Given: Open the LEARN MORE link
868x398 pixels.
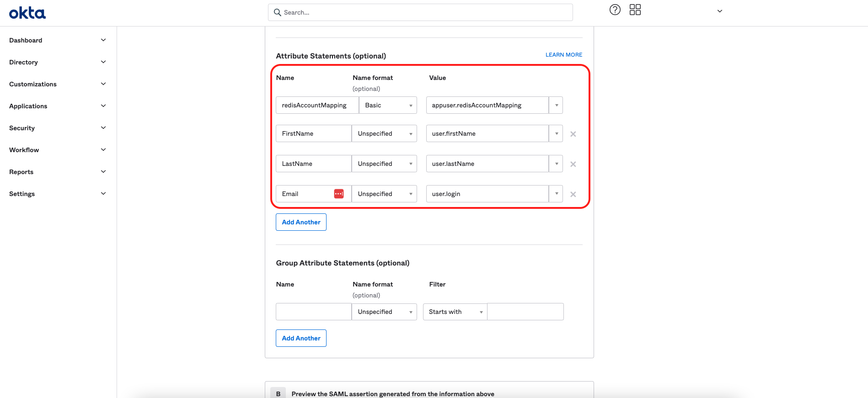Looking at the screenshot, I should click(x=563, y=55).
